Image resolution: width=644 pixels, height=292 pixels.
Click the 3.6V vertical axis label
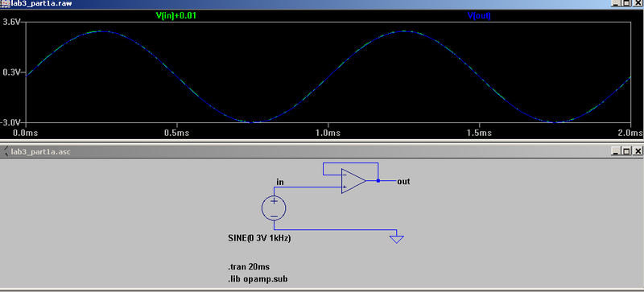[11, 23]
